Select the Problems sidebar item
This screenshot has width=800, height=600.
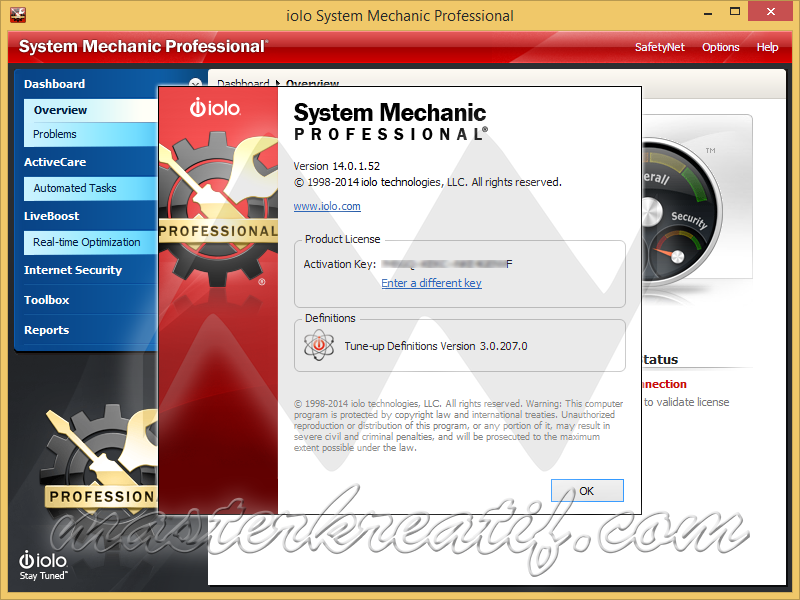[x=90, y=134]
